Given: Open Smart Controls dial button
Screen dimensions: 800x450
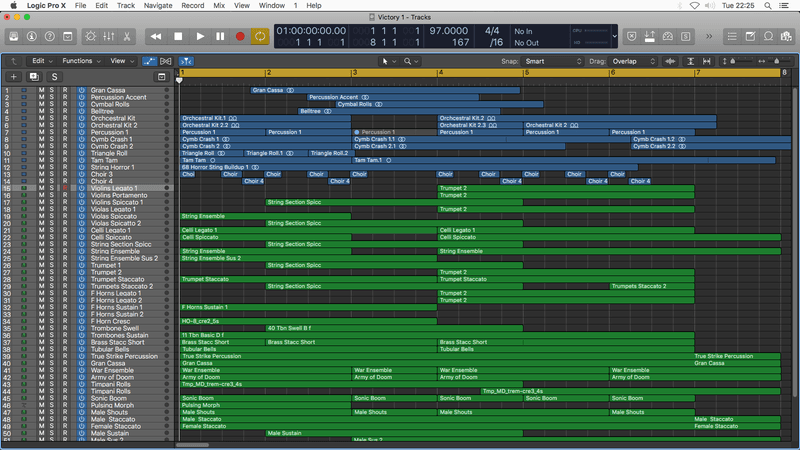Looking at the screenshot, I should (x=90, y=36).
